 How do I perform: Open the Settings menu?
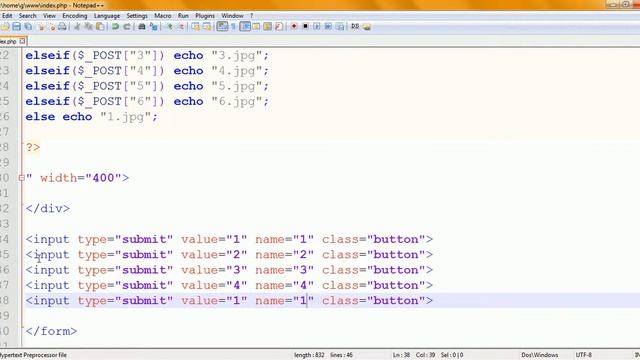137,16
